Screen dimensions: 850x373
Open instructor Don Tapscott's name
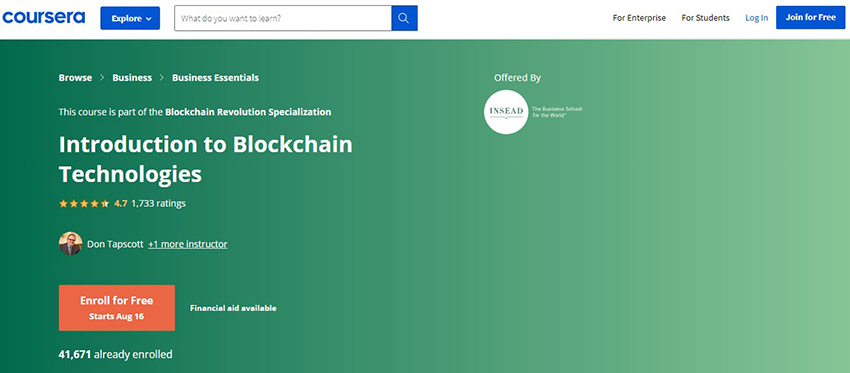coord(115,244)
